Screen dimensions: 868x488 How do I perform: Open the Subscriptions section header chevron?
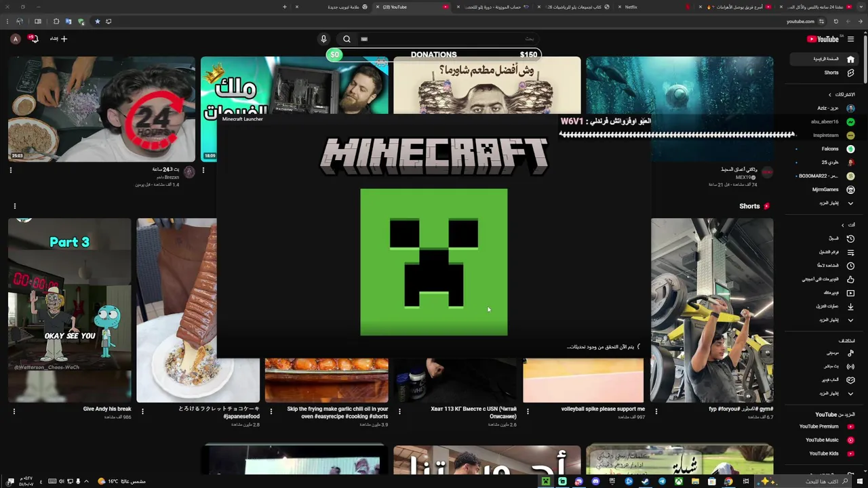830,94
